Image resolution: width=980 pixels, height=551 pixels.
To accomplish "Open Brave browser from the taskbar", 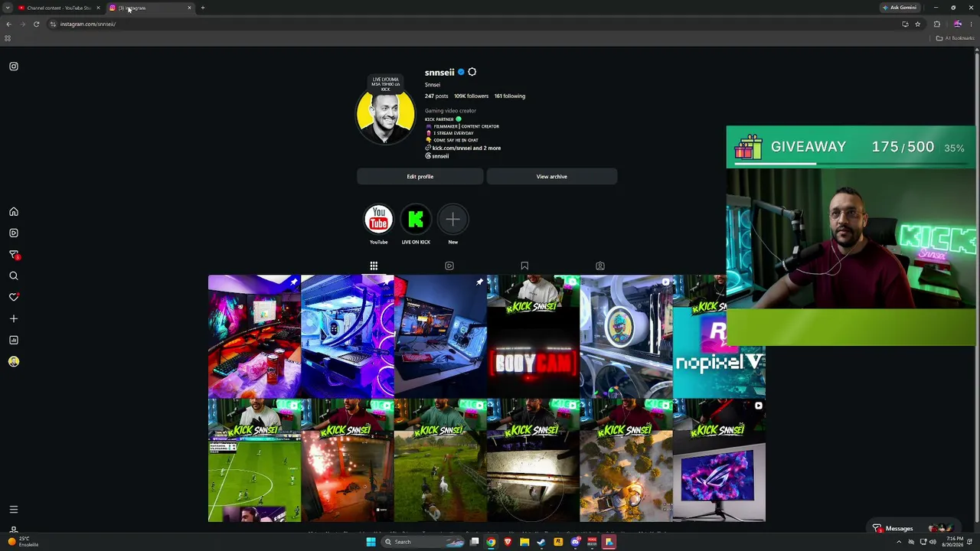I will 508,543.
